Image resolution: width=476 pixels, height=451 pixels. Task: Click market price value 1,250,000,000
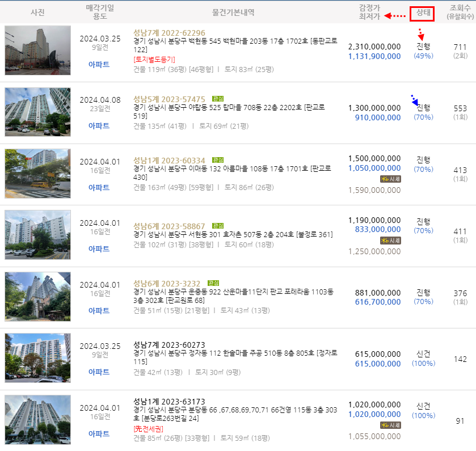click(374, 252)
